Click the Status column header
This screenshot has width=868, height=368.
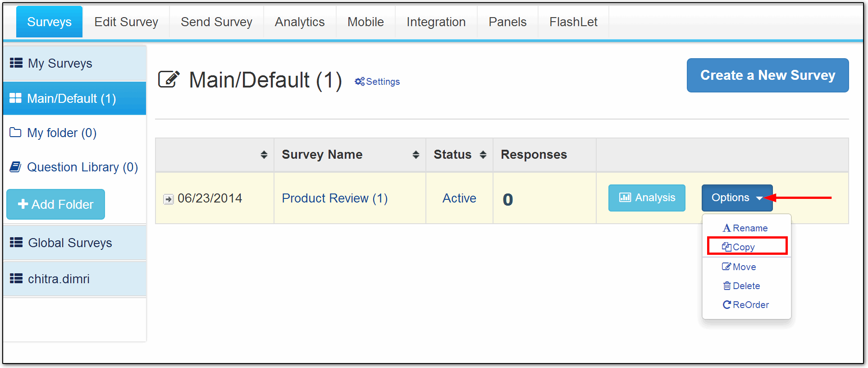click(452, 155)
